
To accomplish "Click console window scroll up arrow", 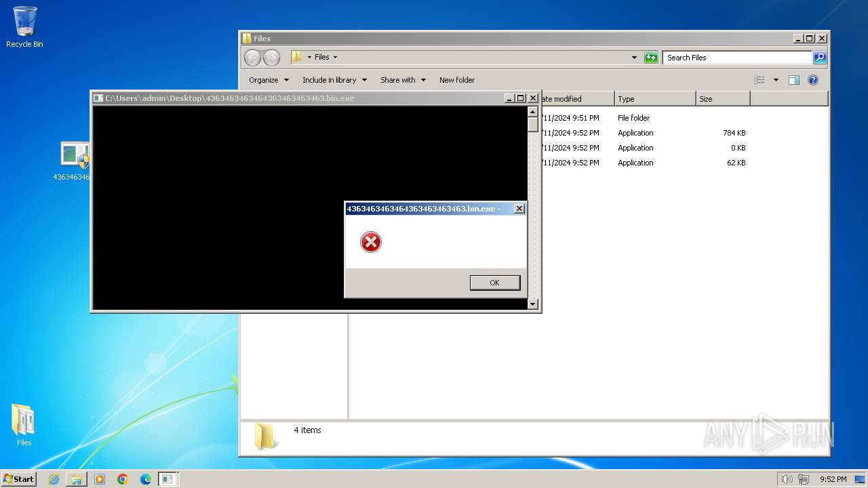I will [x=532, y=111].
